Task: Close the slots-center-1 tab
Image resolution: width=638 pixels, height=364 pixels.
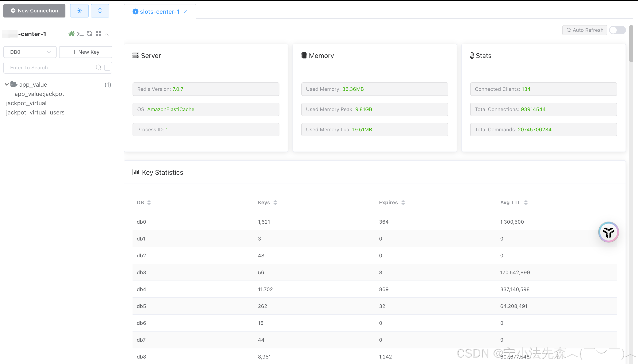Action: pos(185,12)
